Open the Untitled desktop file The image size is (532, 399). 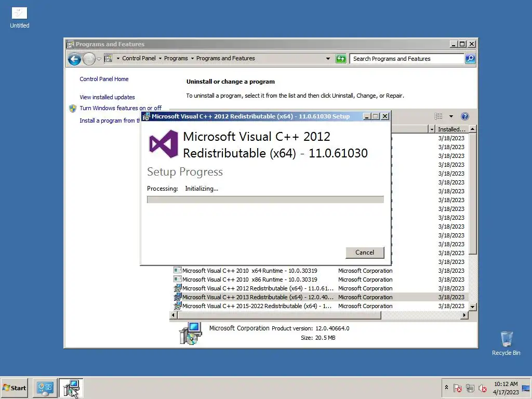coord(20,18)
